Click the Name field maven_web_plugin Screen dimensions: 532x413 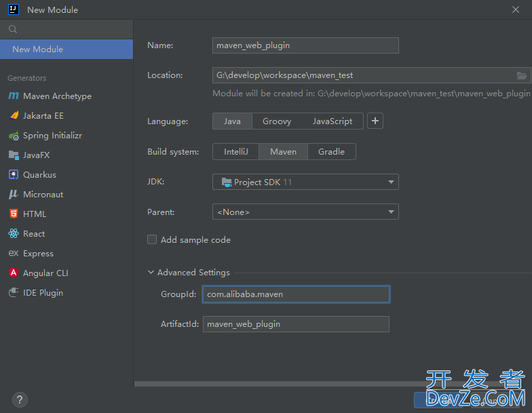coord(305,45)
